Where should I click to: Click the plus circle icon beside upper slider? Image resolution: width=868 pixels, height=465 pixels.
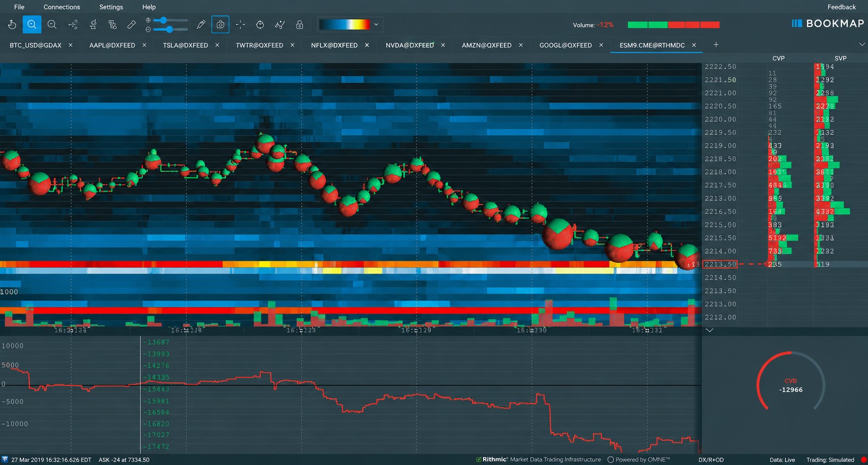[148, 20]
